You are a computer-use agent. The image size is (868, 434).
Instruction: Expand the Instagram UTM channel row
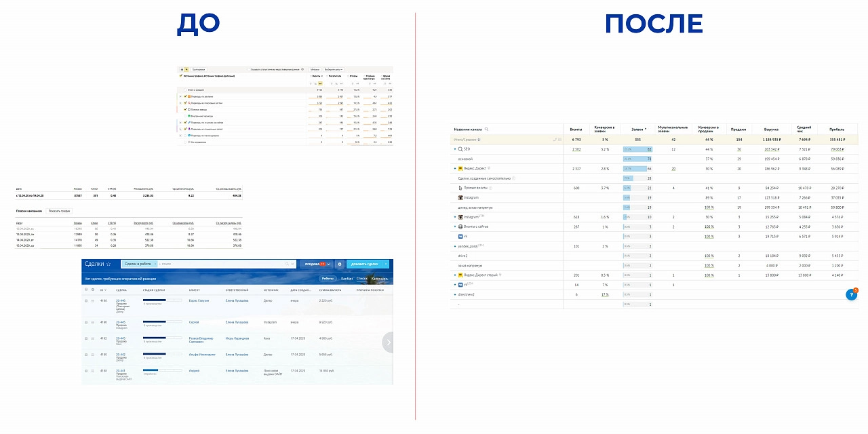tap(455, 217)
